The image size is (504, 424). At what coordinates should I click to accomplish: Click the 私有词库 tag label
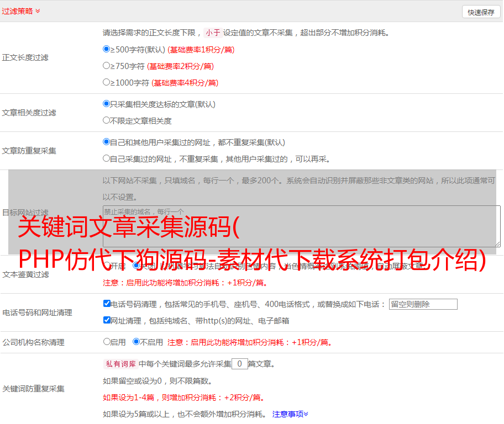119,364
